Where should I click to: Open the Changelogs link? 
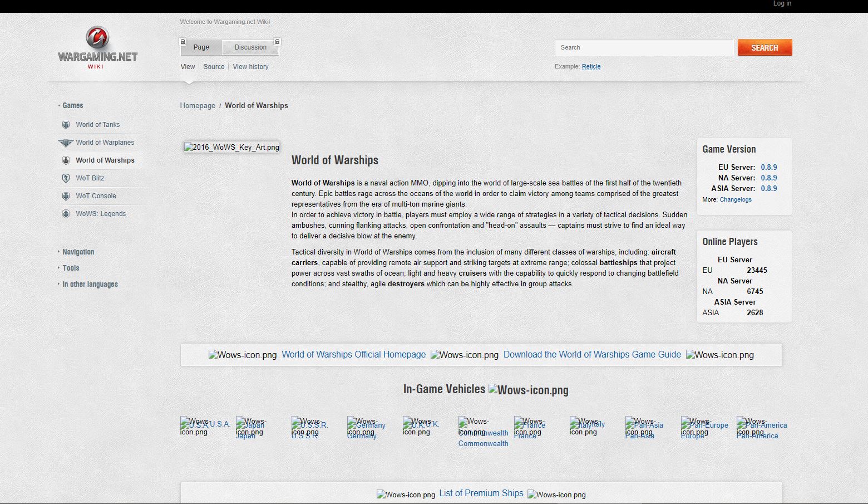tap(736, 199)
